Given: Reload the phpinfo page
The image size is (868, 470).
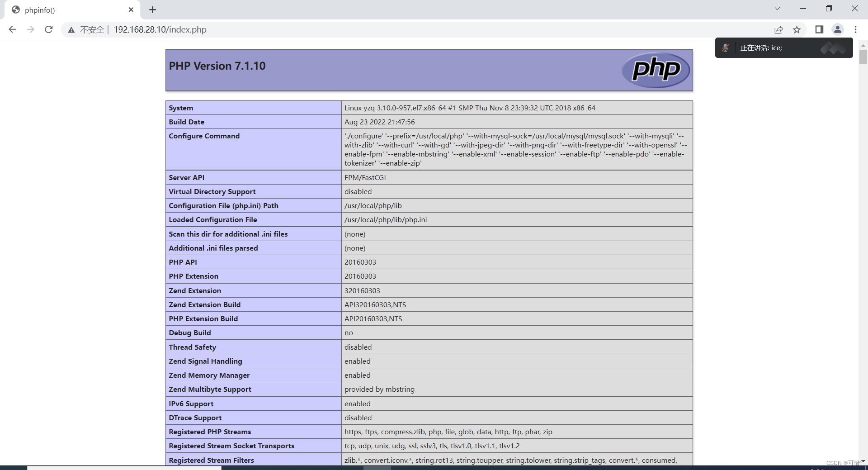Looking at the screenshot, I should 49,29.
